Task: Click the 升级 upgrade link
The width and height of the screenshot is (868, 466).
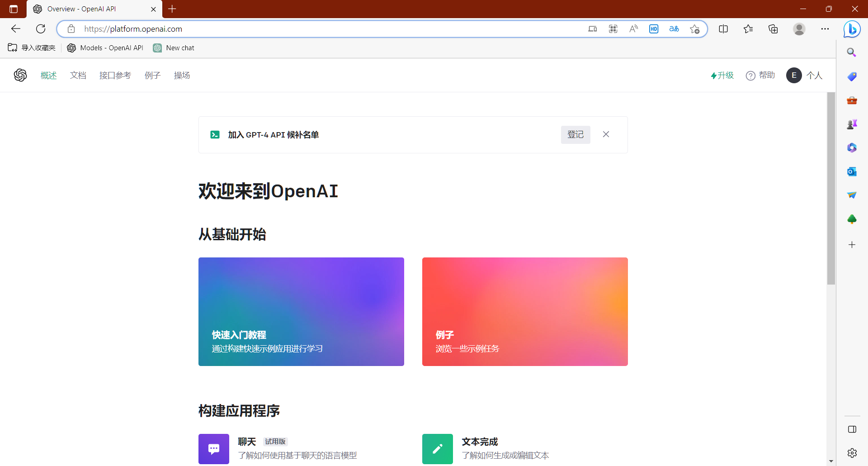Action: click(x=722, y=76)
